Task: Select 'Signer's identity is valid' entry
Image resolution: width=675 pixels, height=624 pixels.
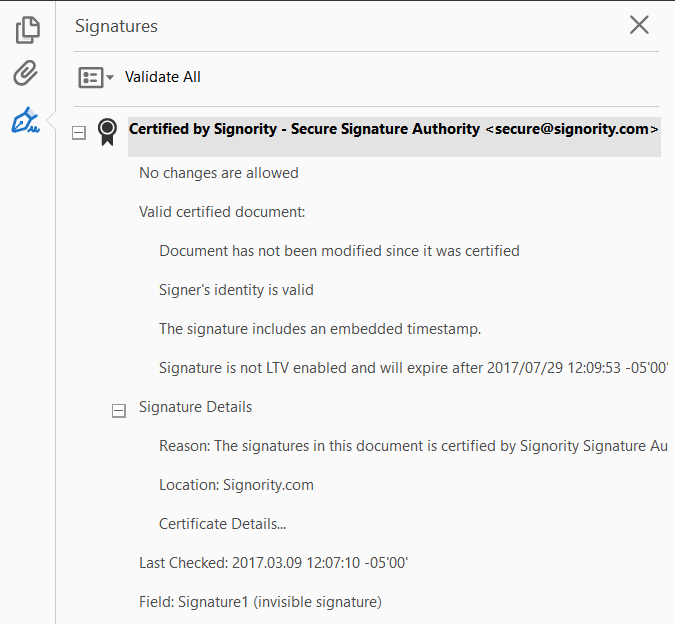Action: click(x=236, y=290)
